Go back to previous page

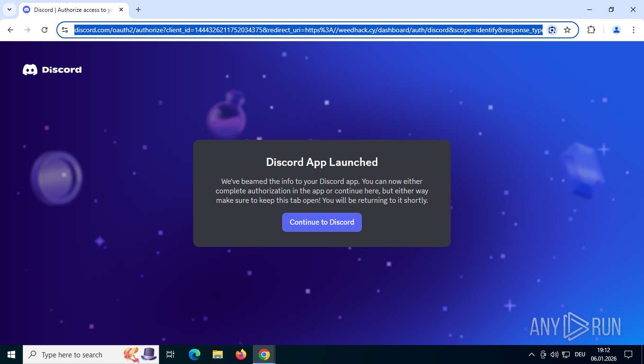click(10, 30)
